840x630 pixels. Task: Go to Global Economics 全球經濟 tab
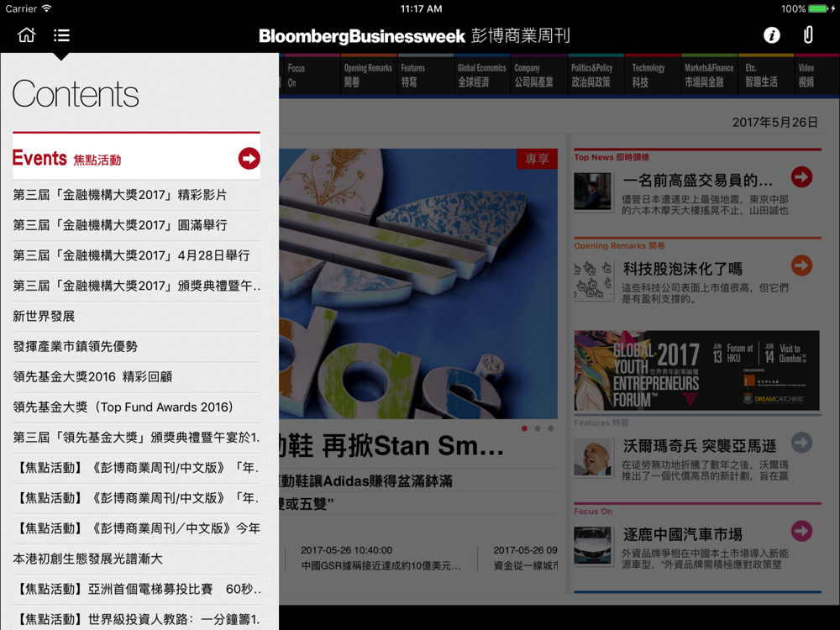click(481, 75)
